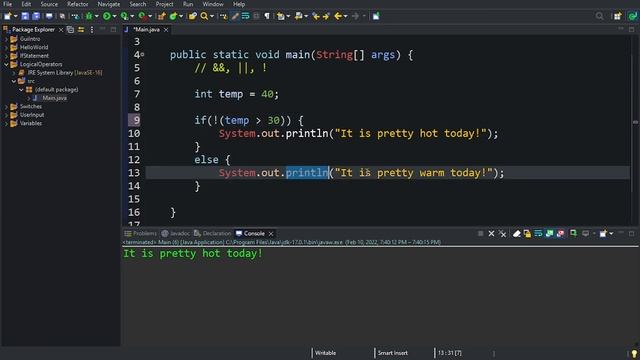Open the Back history dropdown arrow
Viewport: 640px width, 360px height.
click(345, 16)
